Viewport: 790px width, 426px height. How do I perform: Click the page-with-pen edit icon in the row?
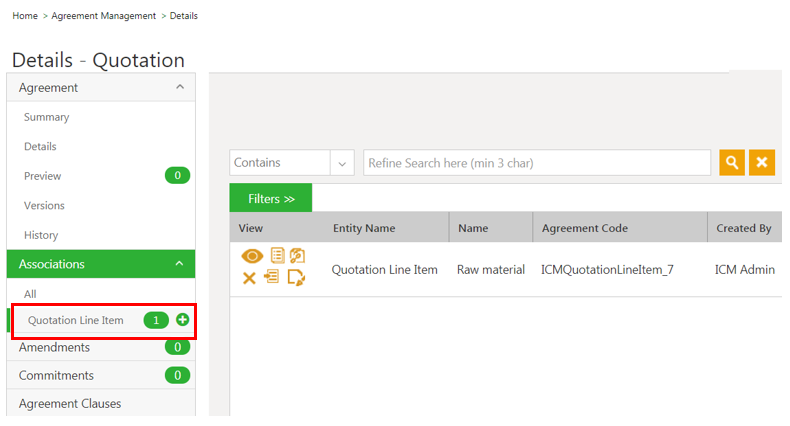295,278
